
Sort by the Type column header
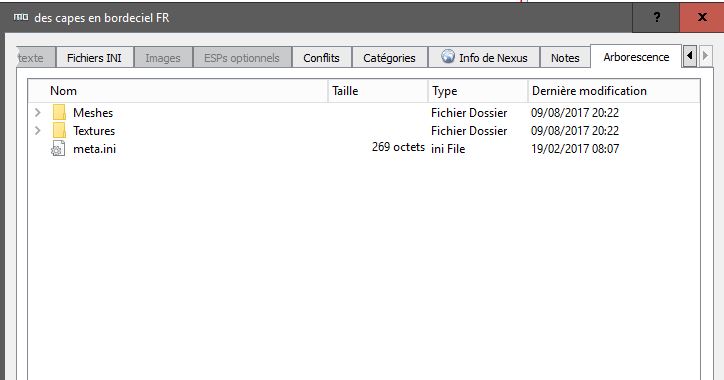click(478, 91)
